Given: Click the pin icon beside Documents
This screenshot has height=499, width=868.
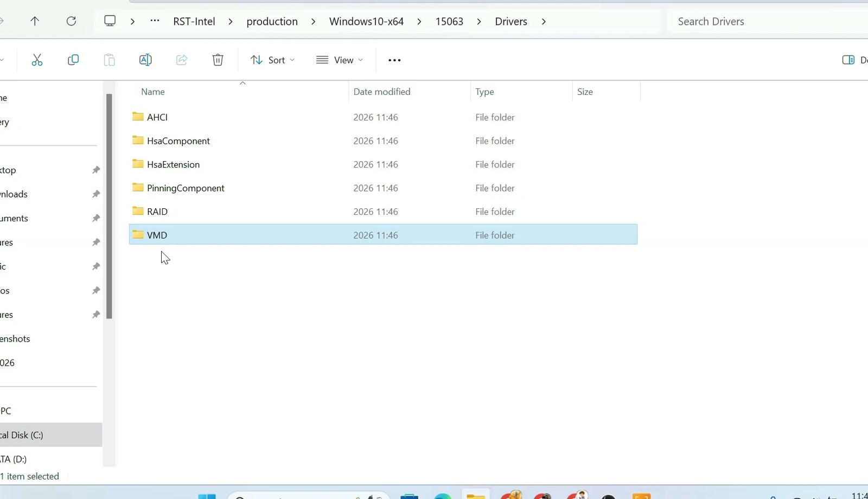Looking at the screenshot, I should coord(96,218).
